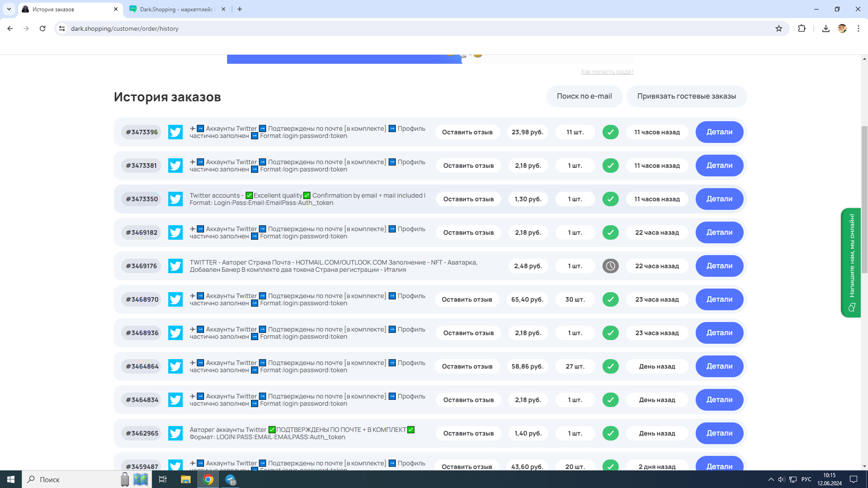Follow the 'Как попасть сюда?' link
This screenshot has height=488, width=868.
point(607,72)
